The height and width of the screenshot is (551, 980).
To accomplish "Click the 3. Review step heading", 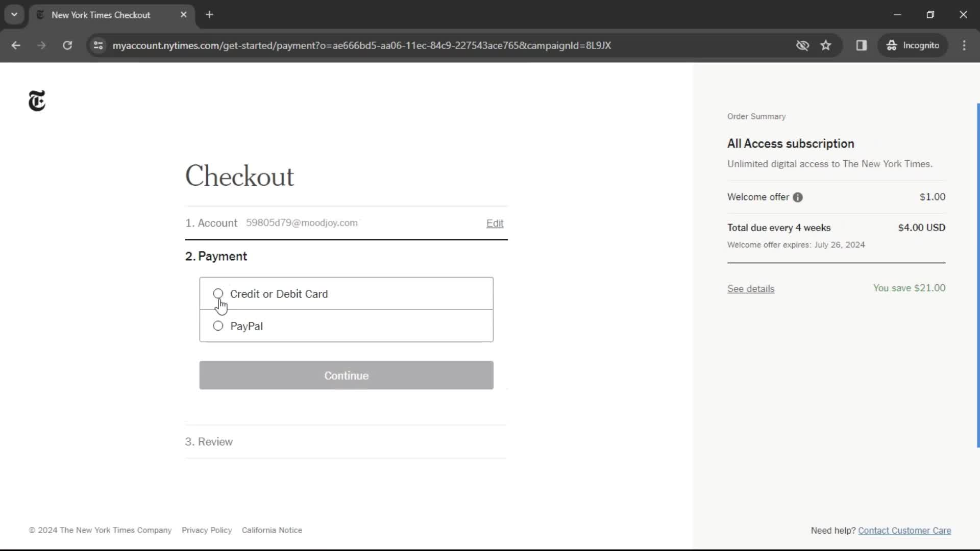I will pyautogui.click(x=209, y=442).
